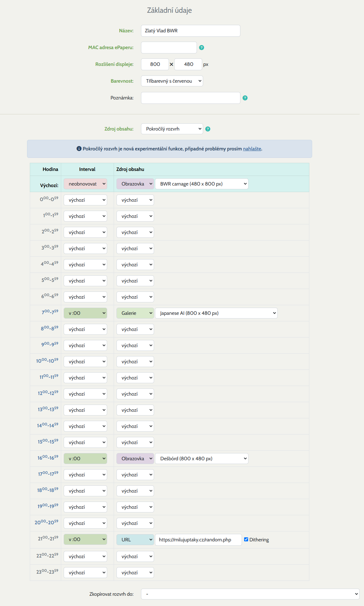
Task: Open Galerie source dropdown for 7:00 row
Action: pos(135,313)
